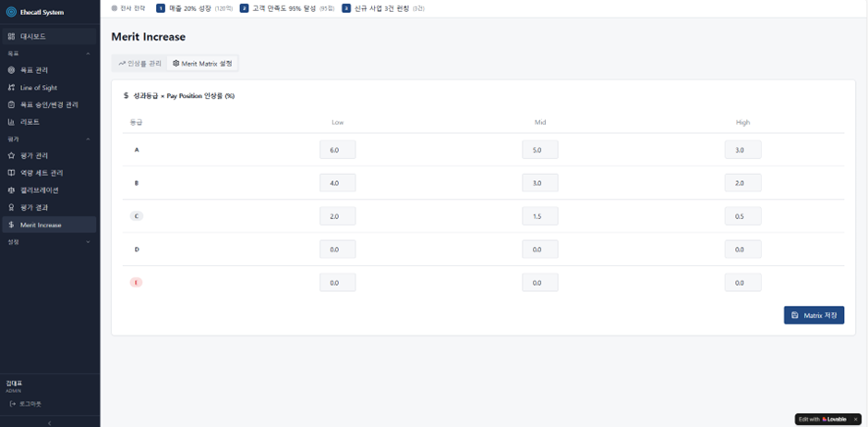Viewport: 868px width, 427px height.
Task: Click the grey grade C badge
Action: (x=136, y=216)
